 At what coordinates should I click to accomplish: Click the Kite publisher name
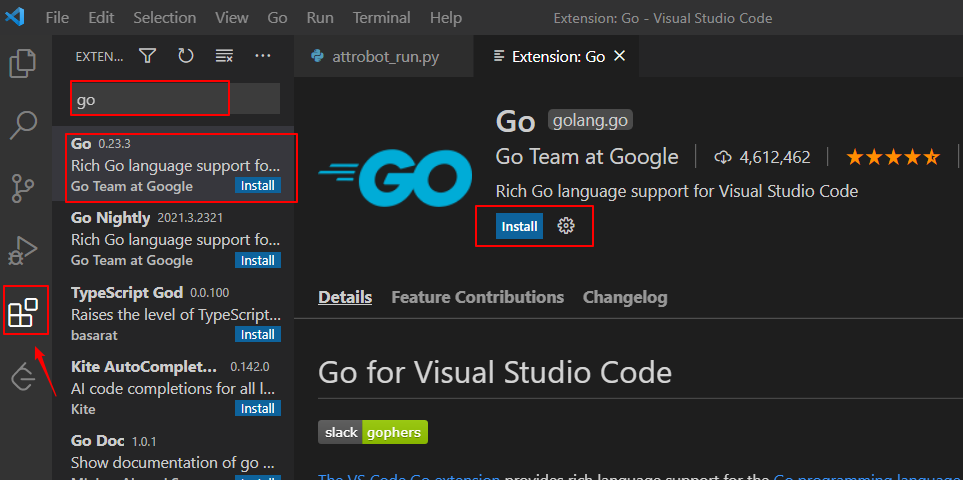83,409
